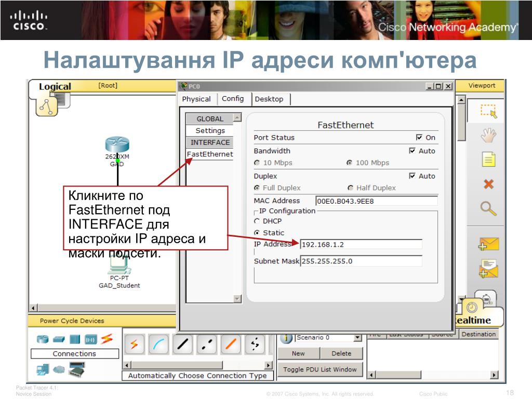Choose the orange Fiber cable
532x399 pixels.
[231, 344]
